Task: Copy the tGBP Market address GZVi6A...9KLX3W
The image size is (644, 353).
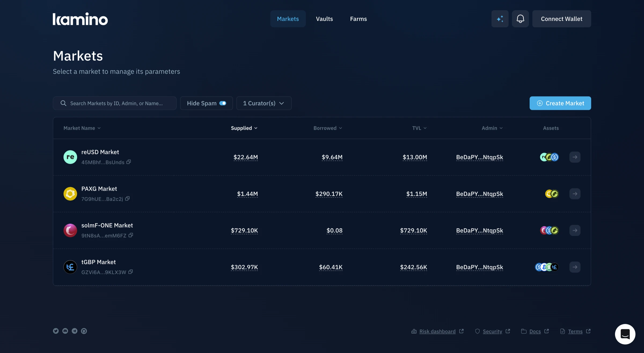Action: (x=130, y=272)
